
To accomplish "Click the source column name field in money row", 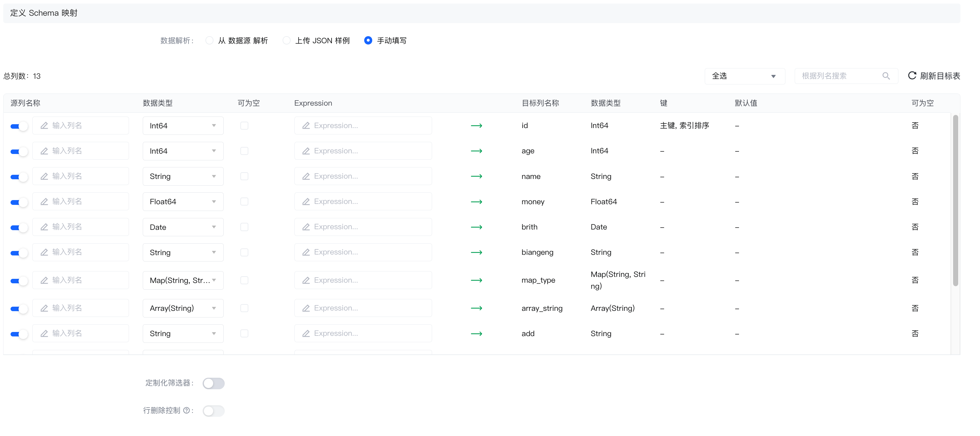I will coord(81,202).
